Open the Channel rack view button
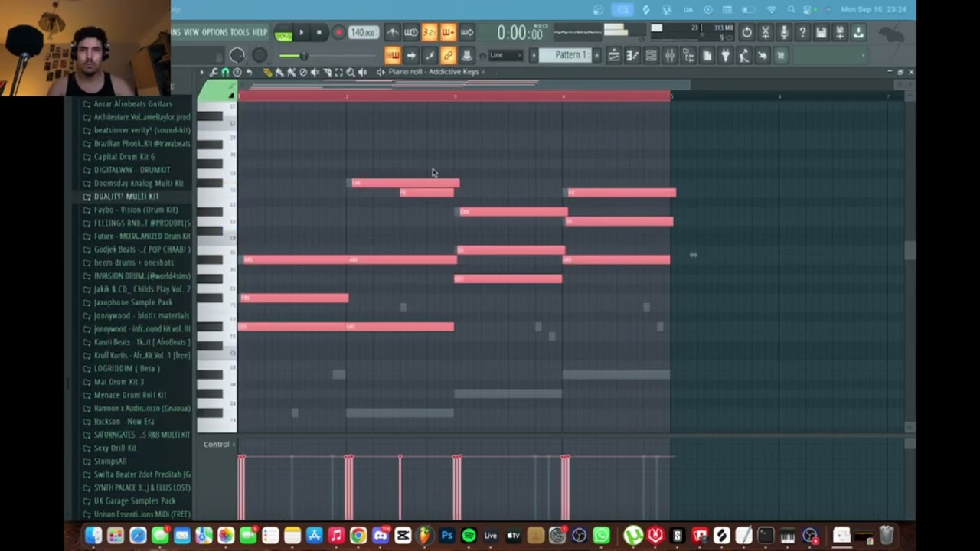The width and height of the screenshot is (980, 551). click(651, 55)
